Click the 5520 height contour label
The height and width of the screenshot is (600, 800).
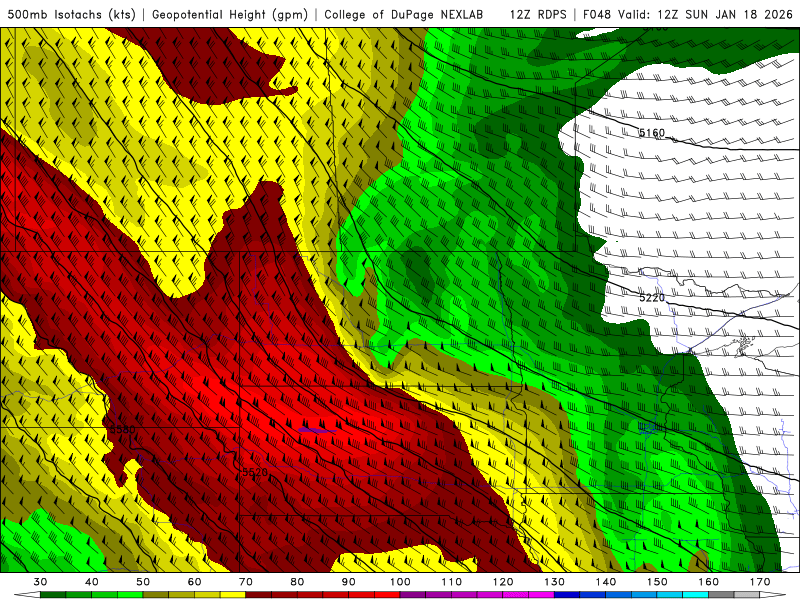255,472
